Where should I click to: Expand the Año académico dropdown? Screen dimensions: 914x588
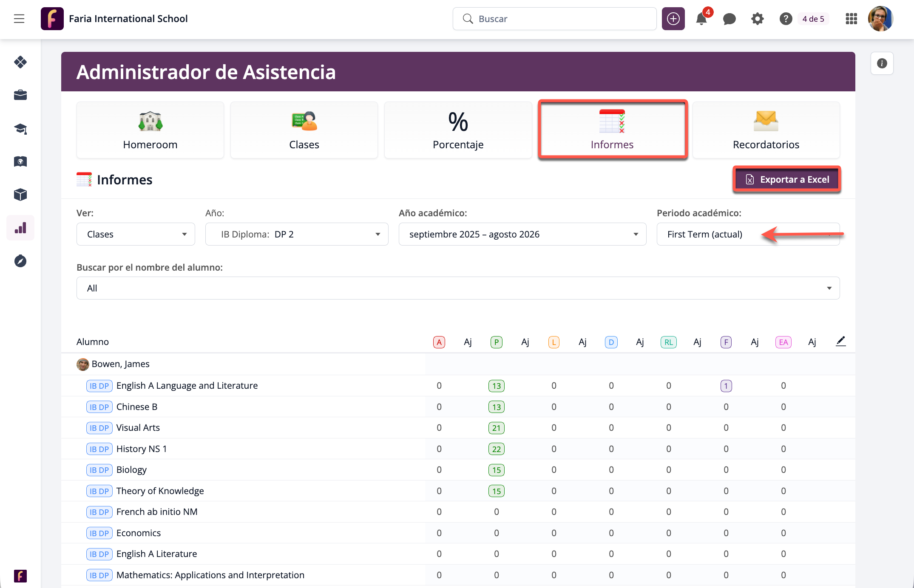[522, 234]
